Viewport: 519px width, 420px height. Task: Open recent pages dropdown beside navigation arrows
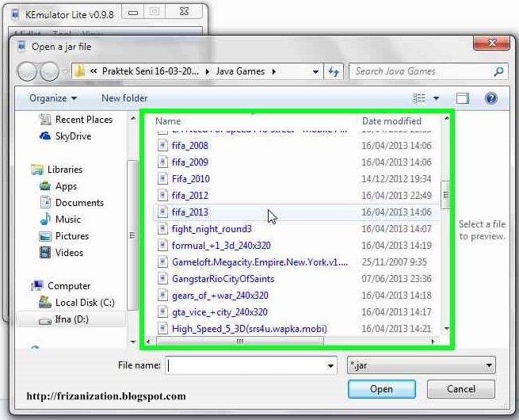point(66,71)
